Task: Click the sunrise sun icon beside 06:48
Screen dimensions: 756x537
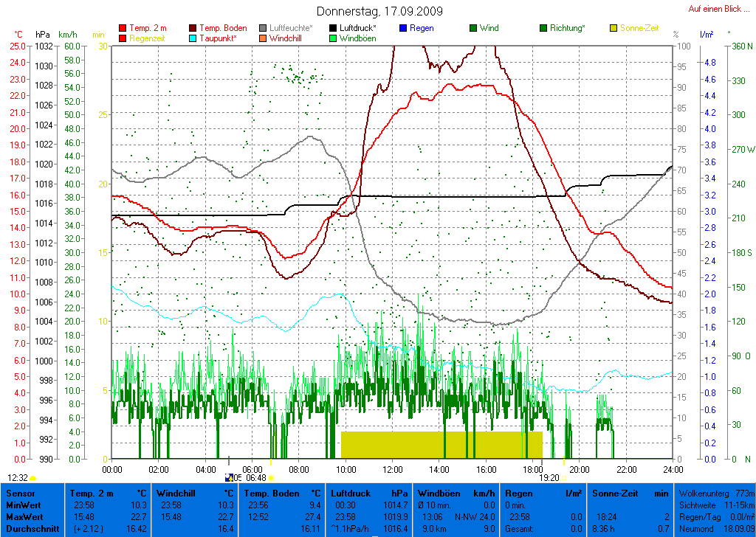Action: 271,478
